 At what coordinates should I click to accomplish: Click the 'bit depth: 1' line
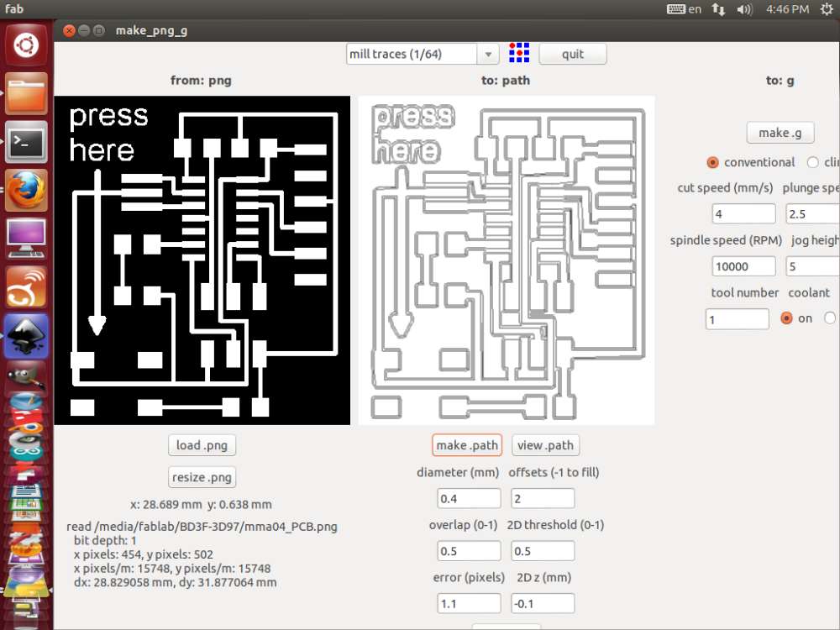[105, 540]
